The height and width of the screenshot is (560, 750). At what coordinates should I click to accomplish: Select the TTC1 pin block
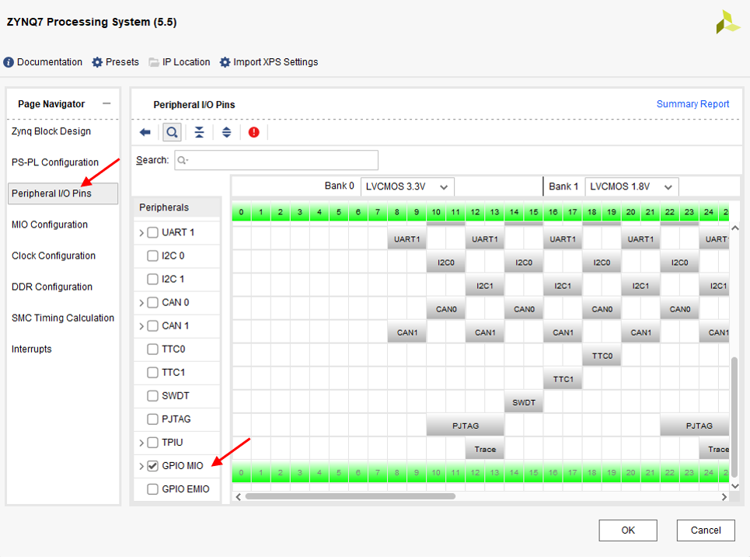pos(563,379)
